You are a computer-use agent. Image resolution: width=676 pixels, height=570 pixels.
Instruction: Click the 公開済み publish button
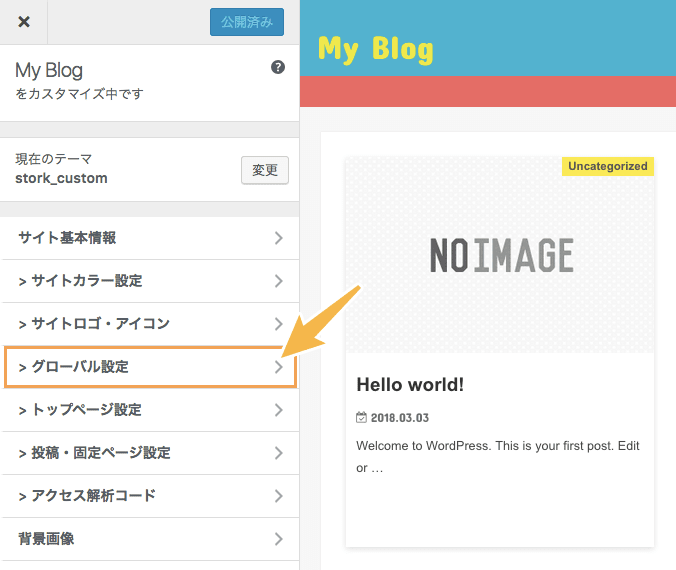point(247,22)
